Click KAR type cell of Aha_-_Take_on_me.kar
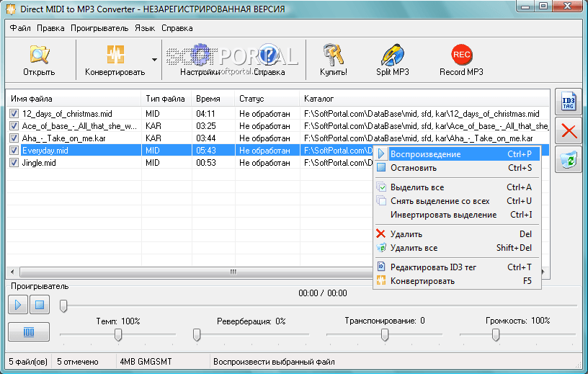588x374 pixels. (153, 138)
